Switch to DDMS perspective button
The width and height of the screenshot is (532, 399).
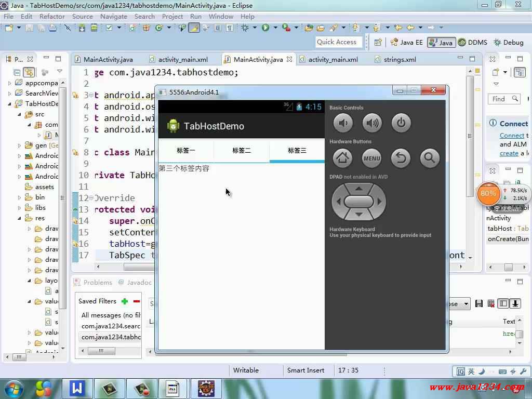(x=472, y=43)
